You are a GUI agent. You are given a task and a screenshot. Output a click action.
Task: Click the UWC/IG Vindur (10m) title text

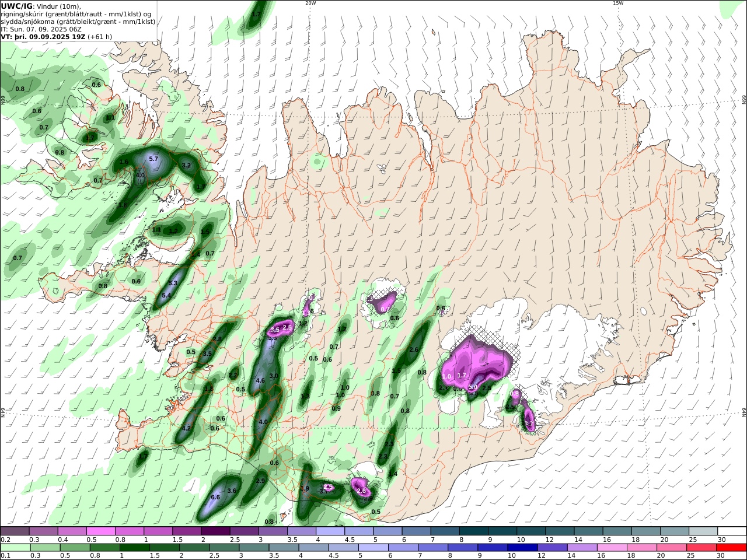point(41,6)
